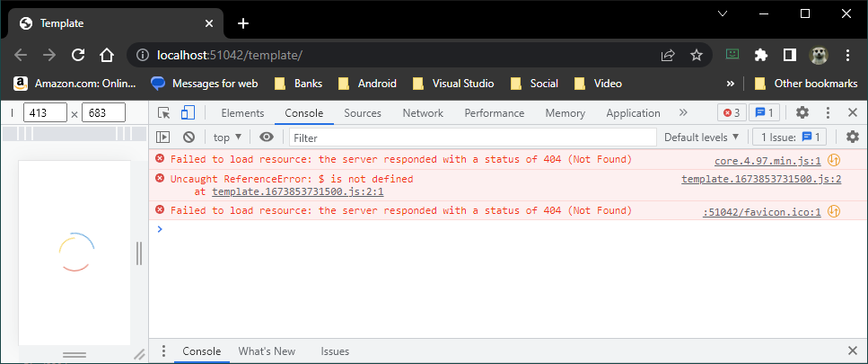Click the console Filter input field
Viewport: 868px width, 364px height.
tap(473, 138)
